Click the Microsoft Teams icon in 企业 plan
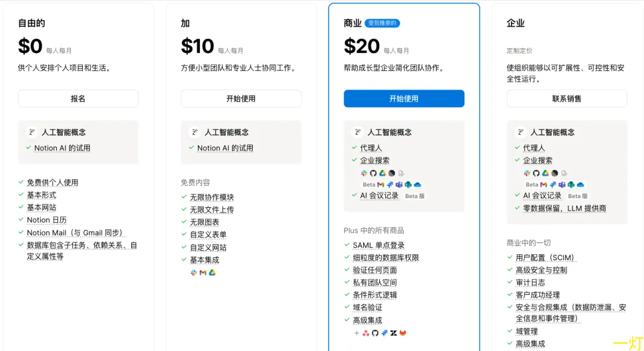Image resolution: width=644 pixels, height=351 pixels. coord(562,185)
